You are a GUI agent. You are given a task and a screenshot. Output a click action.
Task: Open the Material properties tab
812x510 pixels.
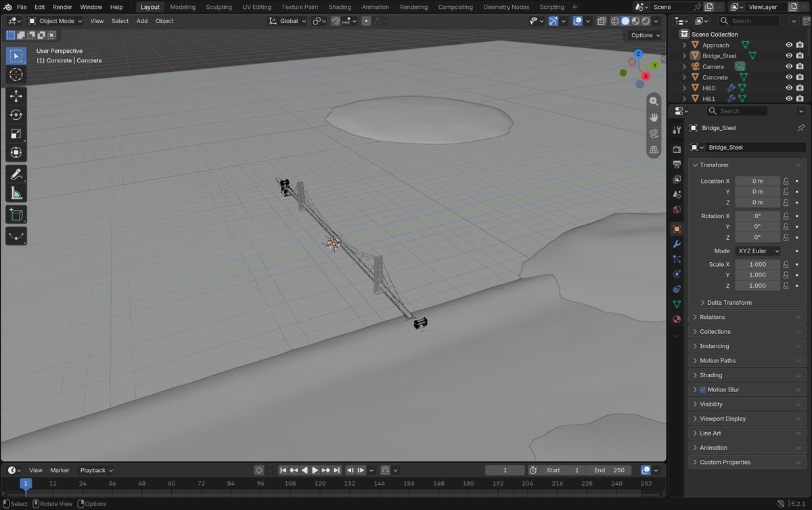coord(677,319)
